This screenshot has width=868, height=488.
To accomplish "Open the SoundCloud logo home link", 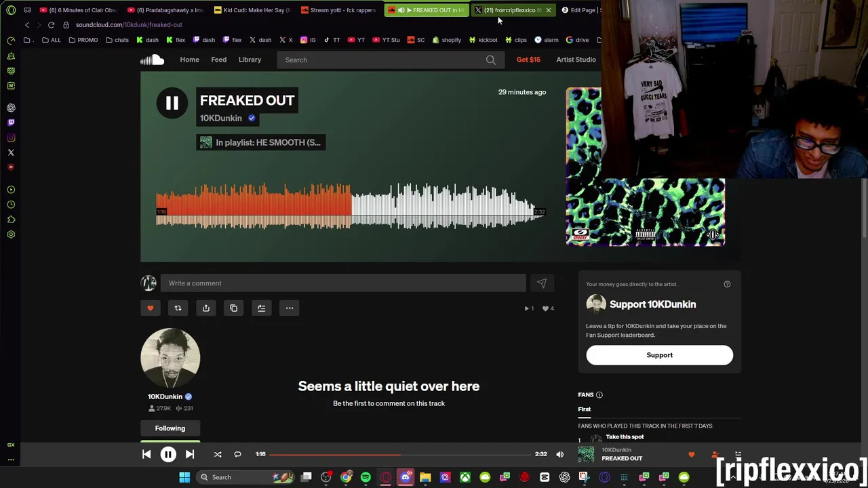I will pos(153,60).
